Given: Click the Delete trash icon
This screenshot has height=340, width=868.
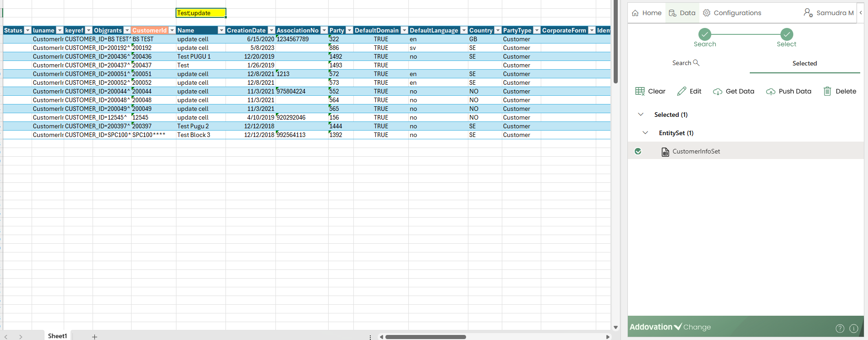Looking at the screenshot, I should [827, 91].
